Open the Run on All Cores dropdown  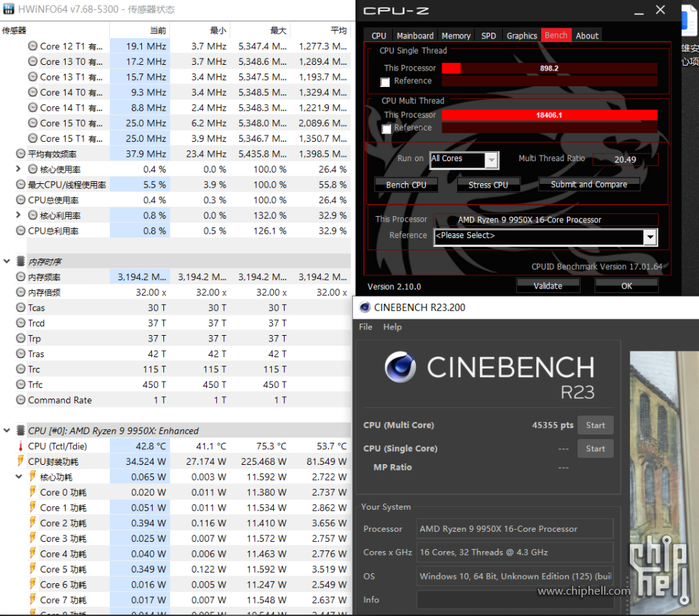pos(491,160)
